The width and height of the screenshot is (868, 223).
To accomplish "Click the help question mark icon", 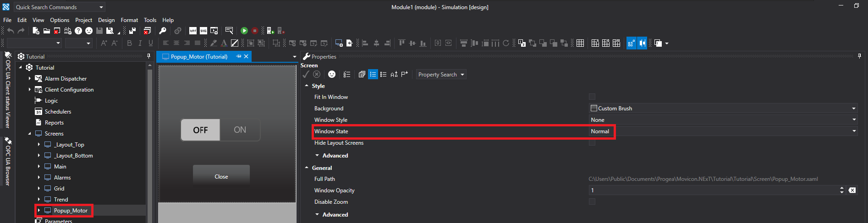I will coord(78,31).
